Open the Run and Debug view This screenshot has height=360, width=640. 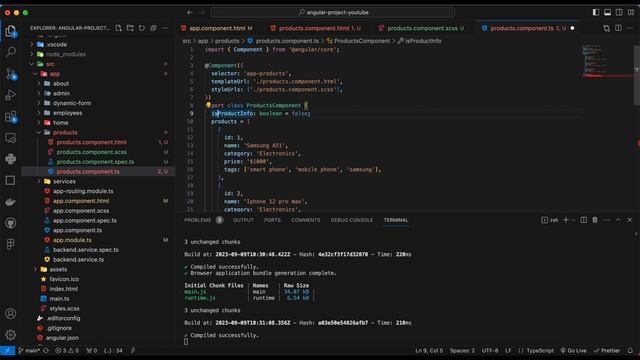[11, 95]
